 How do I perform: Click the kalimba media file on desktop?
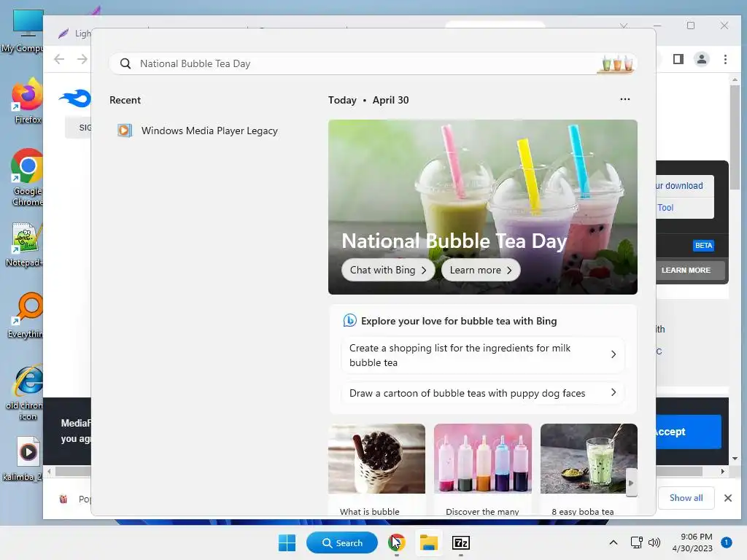25,459
